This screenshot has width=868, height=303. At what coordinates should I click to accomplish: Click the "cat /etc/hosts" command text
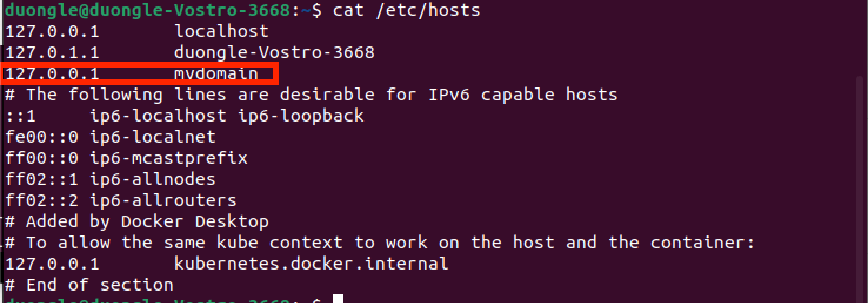click(x=406, y=10)
